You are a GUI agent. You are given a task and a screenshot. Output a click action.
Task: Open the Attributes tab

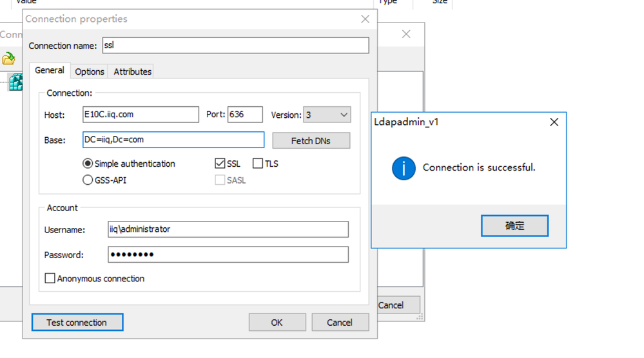pyautogui.click(x=132, y=71)
